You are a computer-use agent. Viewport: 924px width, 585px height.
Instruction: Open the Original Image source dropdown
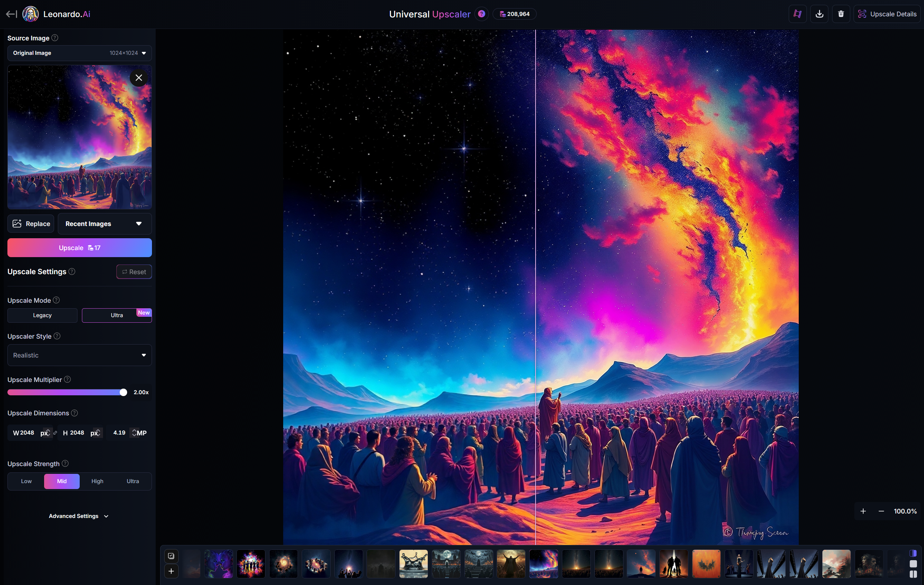pyautogui.click(x=79, y=53)
